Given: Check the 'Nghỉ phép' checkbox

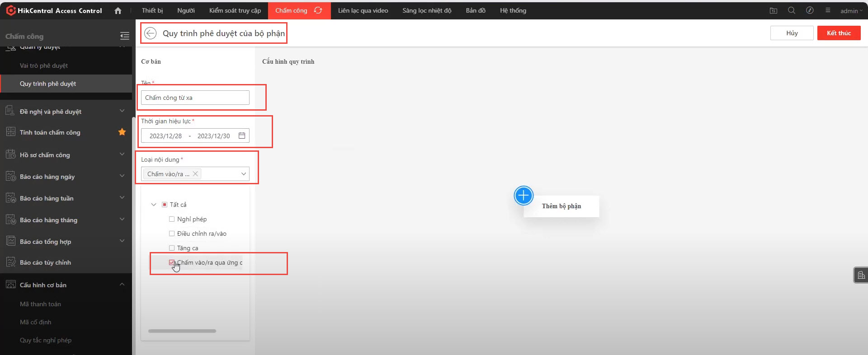Looking at the screenshot, I should (x=172, y=219).
